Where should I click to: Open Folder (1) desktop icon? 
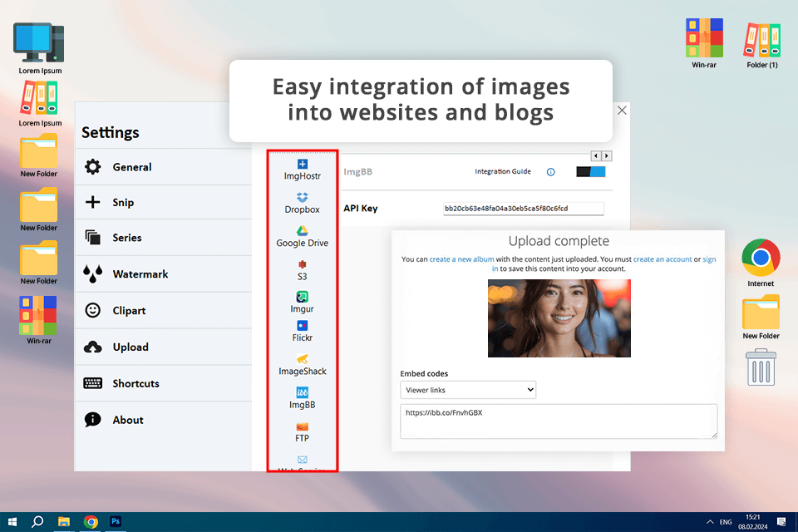(762, 40)
